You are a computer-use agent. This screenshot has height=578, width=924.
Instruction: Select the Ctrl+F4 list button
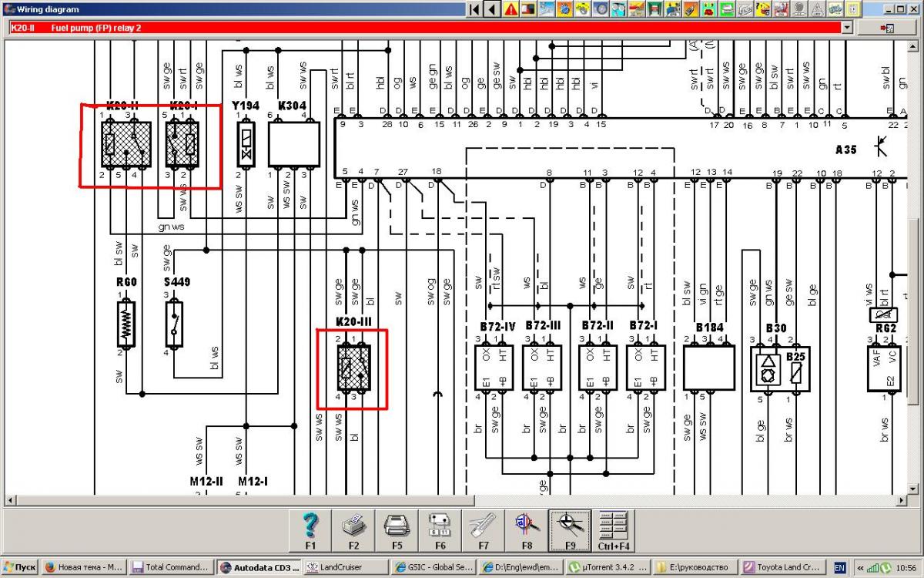(x=613, y=531)
